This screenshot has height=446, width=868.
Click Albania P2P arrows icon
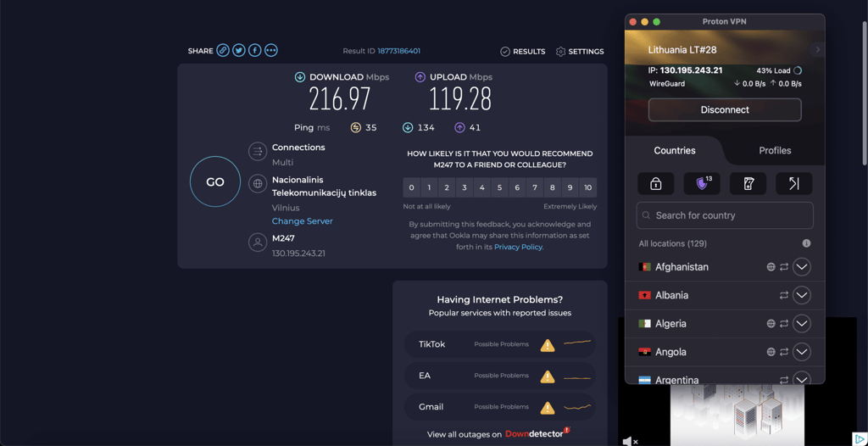[x=784, y=295]
